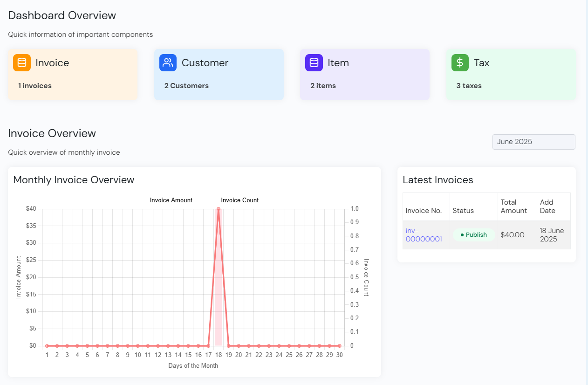The image size is (588, 385).
Task: Click the chart data point for day 30
Action: tap(339, 346)
